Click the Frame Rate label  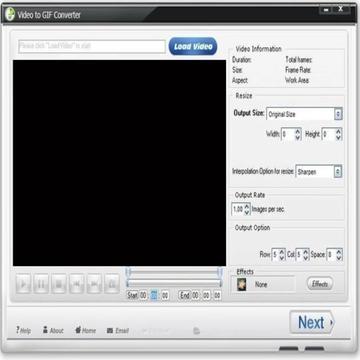(298, 70)
